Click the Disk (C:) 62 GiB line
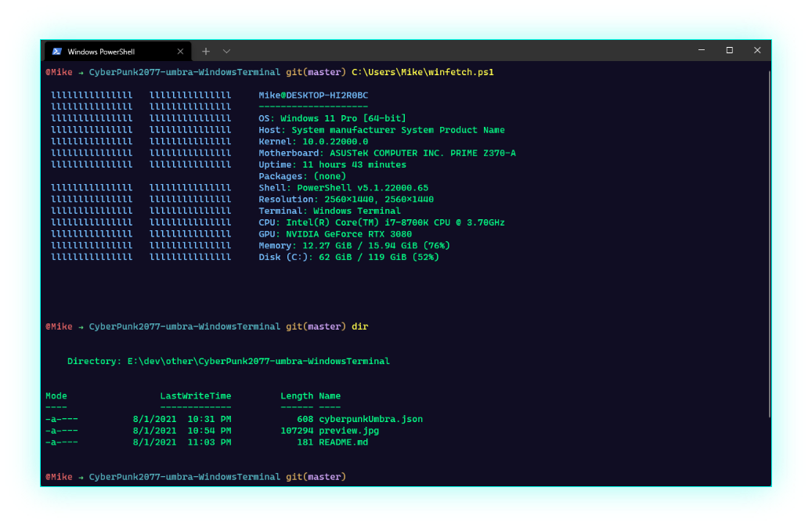812x527 pixels. point(349,257)
